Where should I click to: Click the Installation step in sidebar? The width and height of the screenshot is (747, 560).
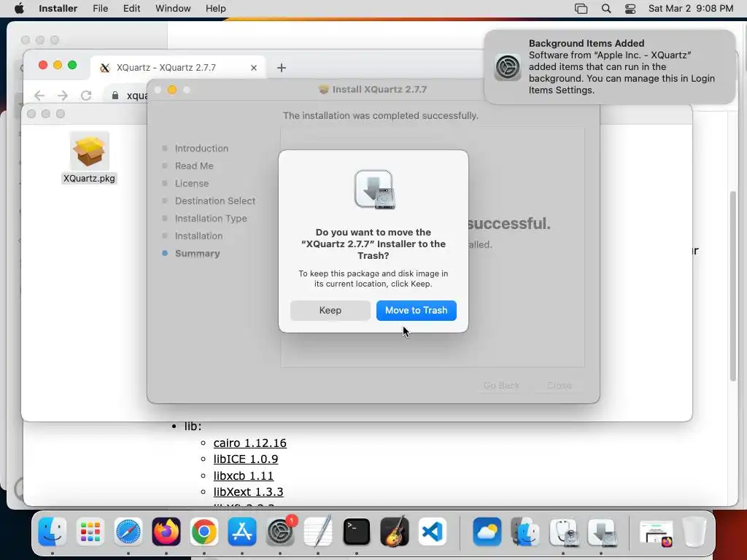tap(198, 236)
